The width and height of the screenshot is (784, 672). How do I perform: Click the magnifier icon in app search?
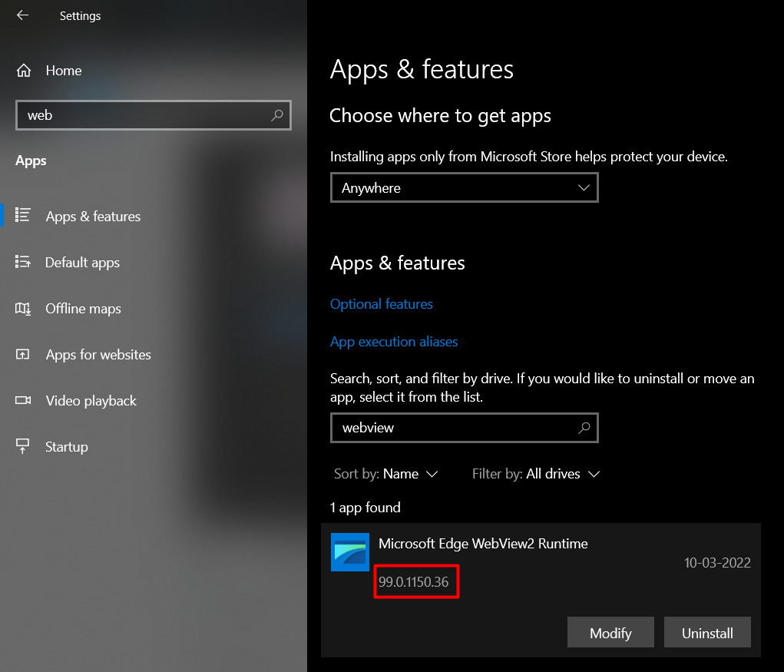click(x=584, y=428)
